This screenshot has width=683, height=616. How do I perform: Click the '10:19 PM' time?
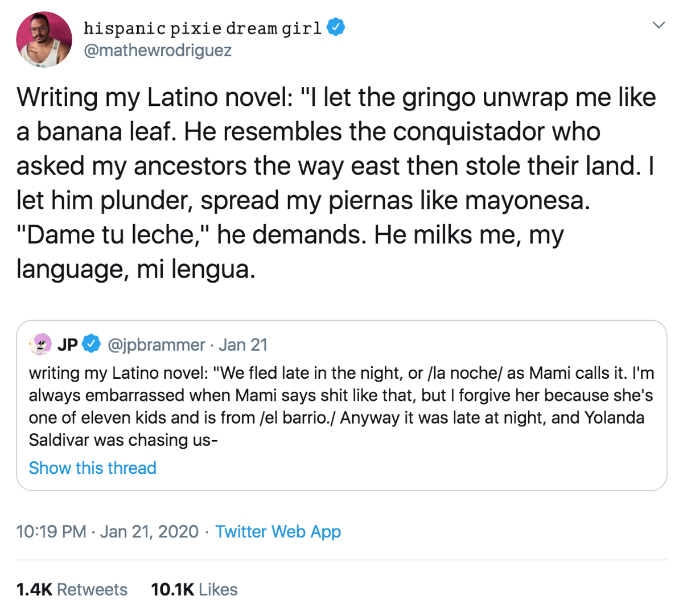click(x=51, y=532)
